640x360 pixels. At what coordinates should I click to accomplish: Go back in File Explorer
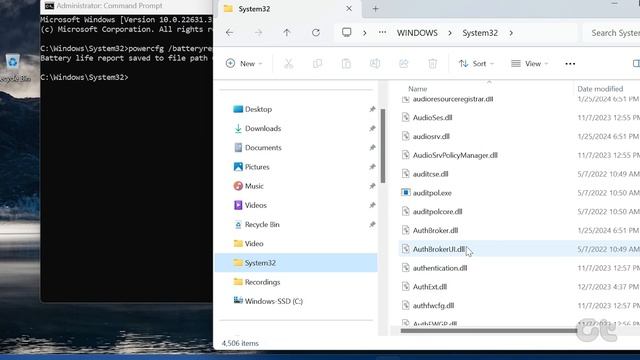229,33
